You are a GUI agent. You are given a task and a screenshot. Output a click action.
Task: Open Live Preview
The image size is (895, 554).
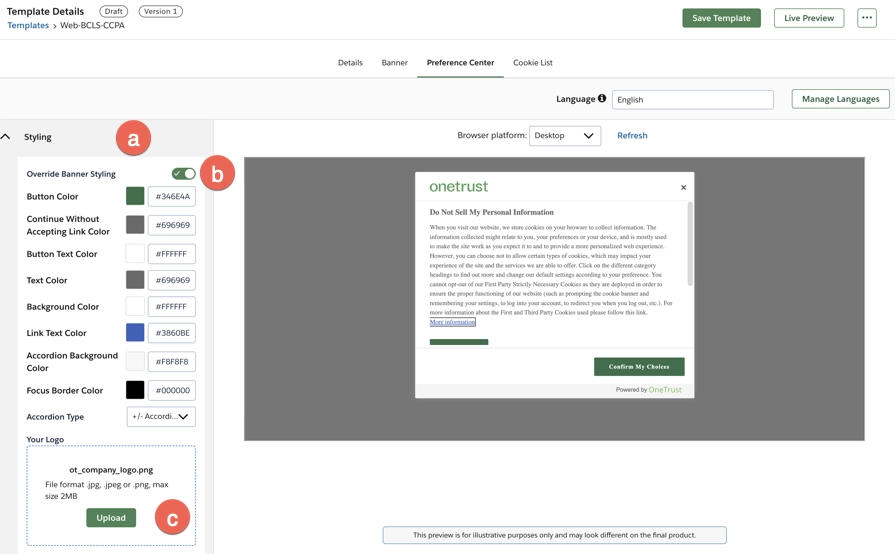pyautogui.click(x=808, y=18)
